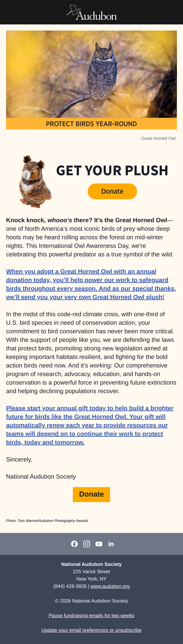Screen dimensions: 183x644
Task: Click the Great Horned Owl plush image
Action: coord(35,181)
